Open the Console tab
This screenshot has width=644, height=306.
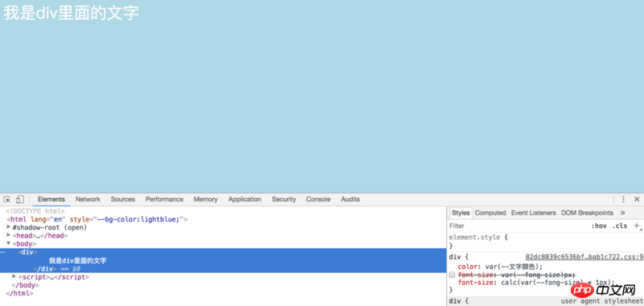click(318, 199)
